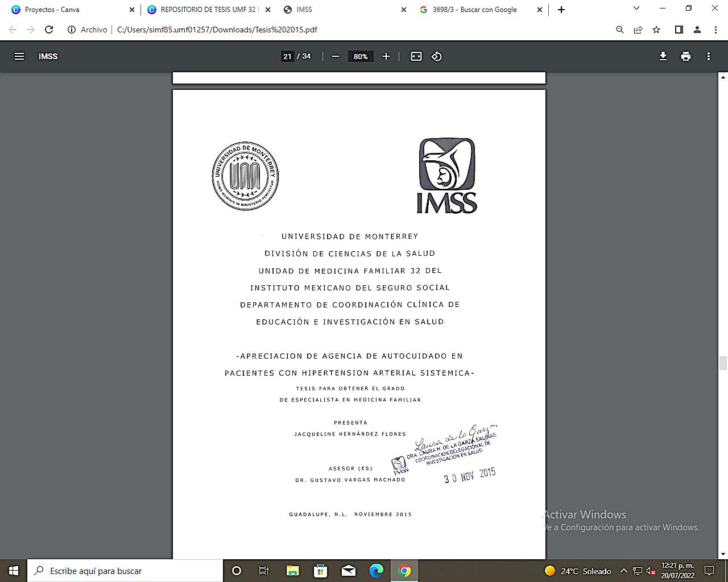Open the PDF viewer more actions menu
Viewport: 728px width, 582px height.
point(709,56)
